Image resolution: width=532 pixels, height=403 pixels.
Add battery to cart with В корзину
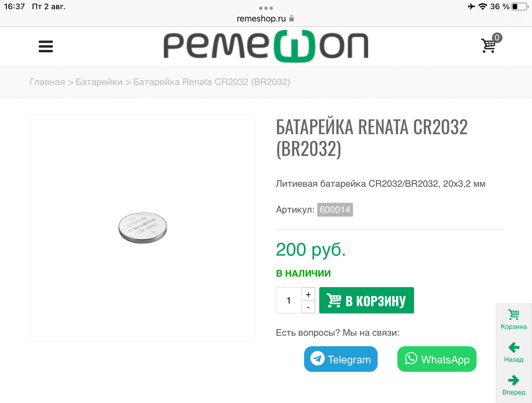pyautogui.click(x=367, y=300)
